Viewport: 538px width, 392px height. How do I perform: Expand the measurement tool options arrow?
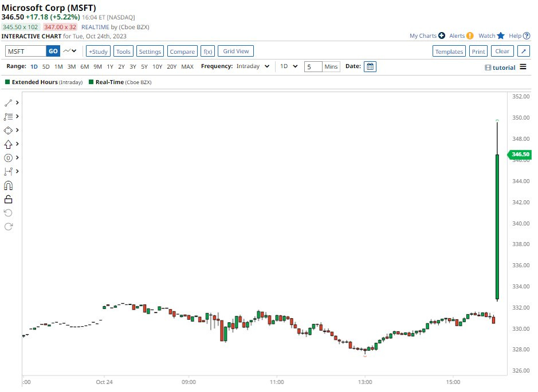point(18,172)
